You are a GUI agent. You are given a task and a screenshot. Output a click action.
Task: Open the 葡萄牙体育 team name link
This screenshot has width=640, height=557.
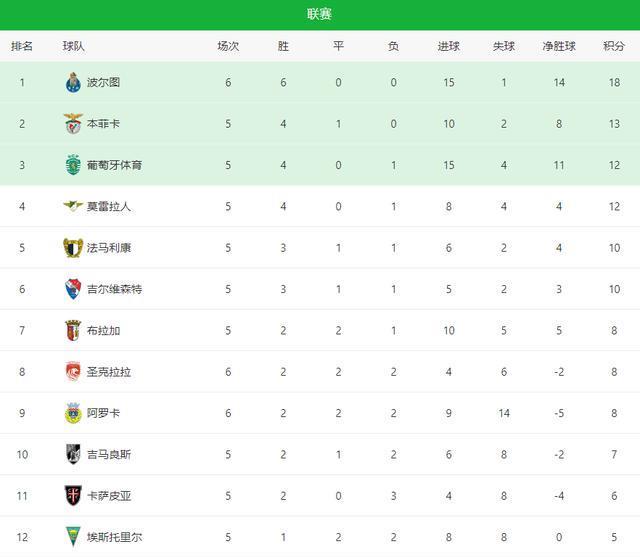(x=115, y=165)
